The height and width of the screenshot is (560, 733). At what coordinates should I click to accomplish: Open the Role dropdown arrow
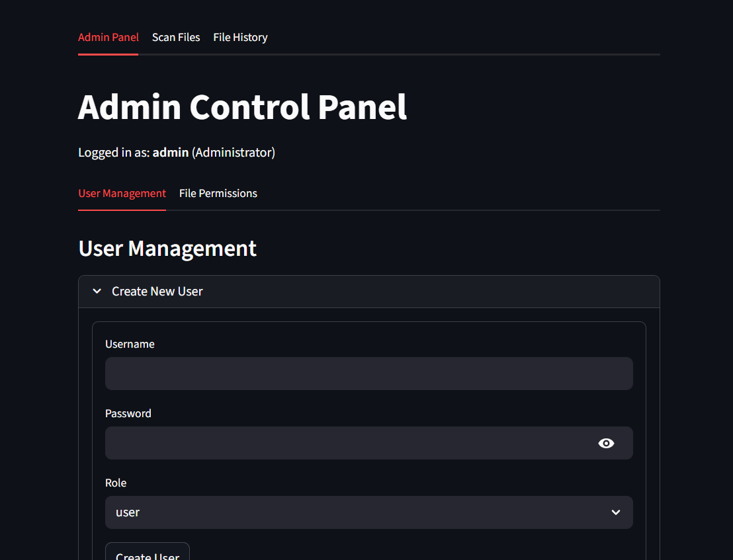(x=616, y=512)
